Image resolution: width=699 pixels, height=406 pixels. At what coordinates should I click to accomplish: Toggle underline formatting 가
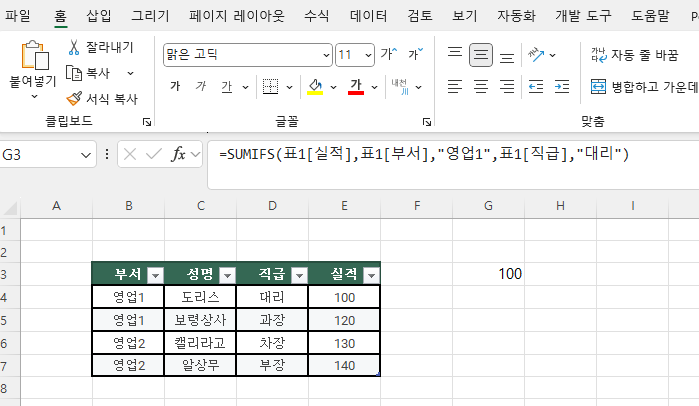point(227,86)
